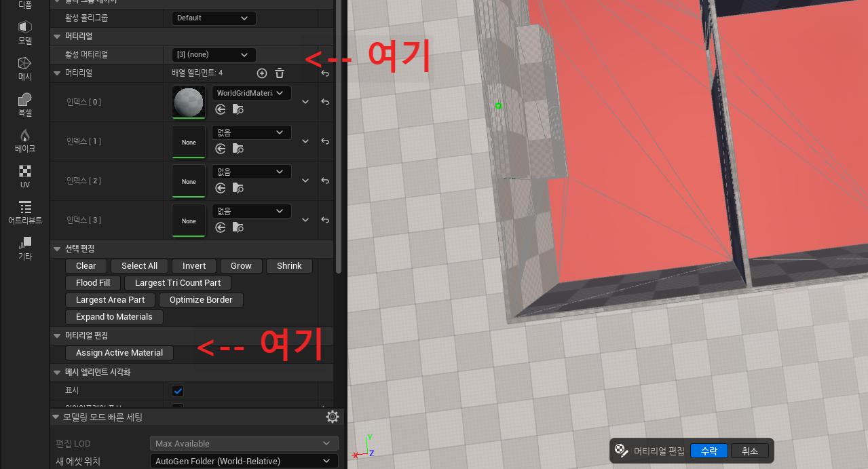
Task: Use selected asset for 인덱스 [3]
Action: [x=221, y=227]
